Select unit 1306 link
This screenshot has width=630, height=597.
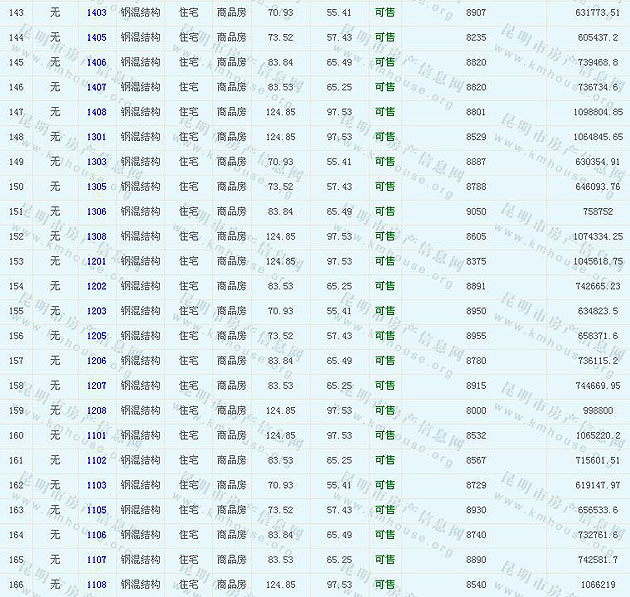tap(97, 212)
